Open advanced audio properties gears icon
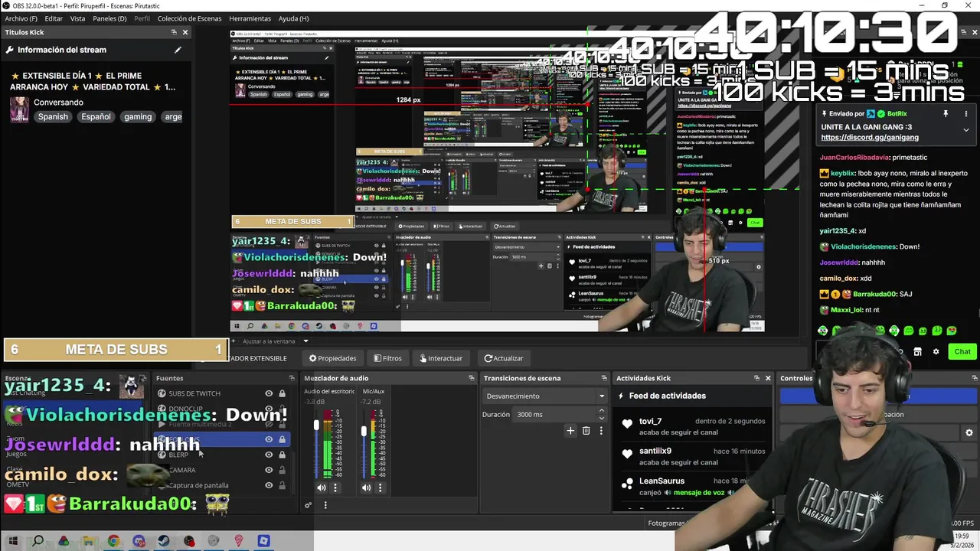Image resolution: width=980 pixels, height=551 pixels. (x=308, y=505)
